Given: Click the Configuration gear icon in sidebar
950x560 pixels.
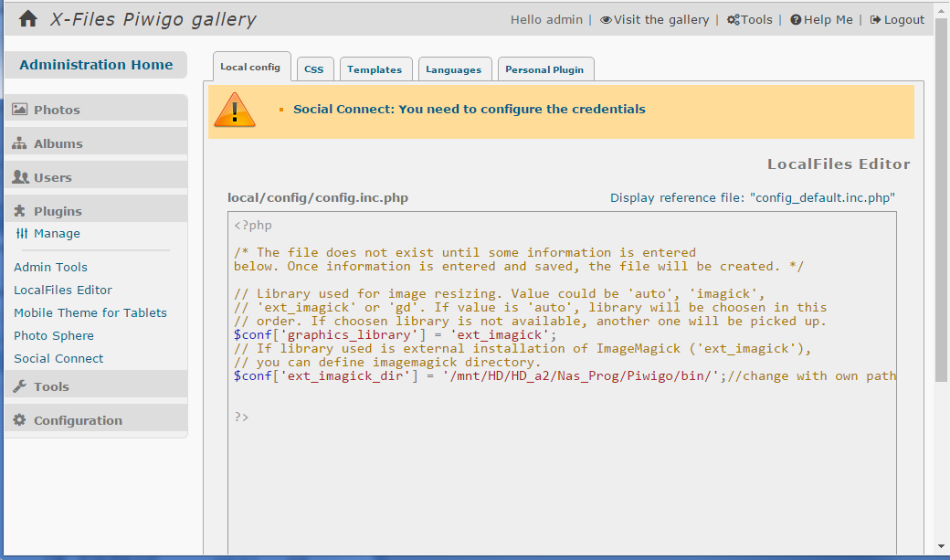Looking at the screenshot, I should click(x=19, y=420).
